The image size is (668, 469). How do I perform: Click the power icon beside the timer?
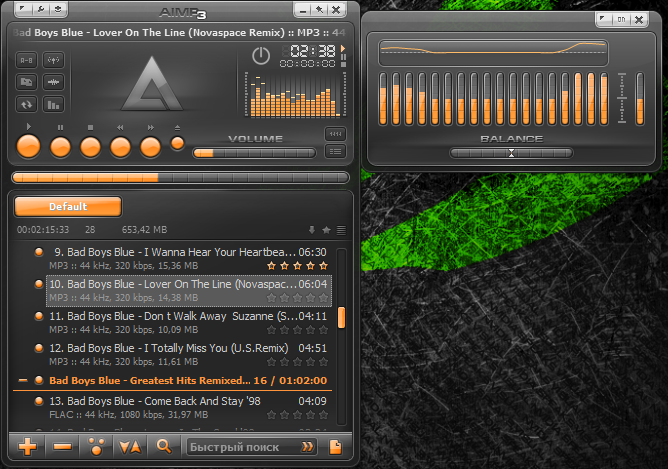coord(261,56)
